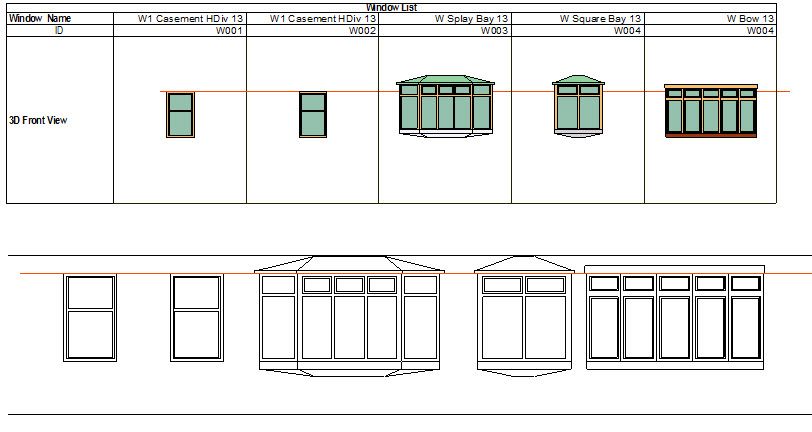Select first casement window in lower line drawing

tap(90, 318)
